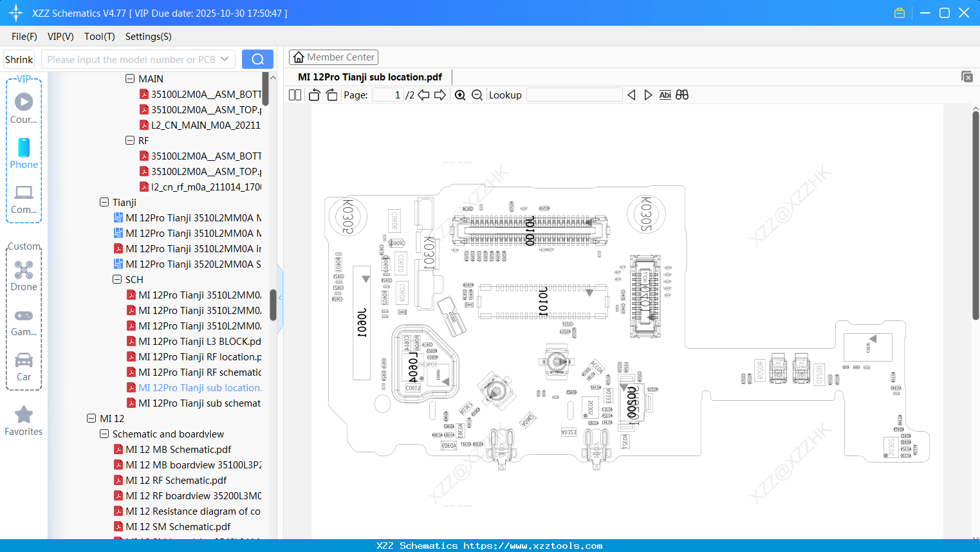Zoom in on the PDF page
The width and height of the screenshot is (980, 552).
click(x=460, y=95)
